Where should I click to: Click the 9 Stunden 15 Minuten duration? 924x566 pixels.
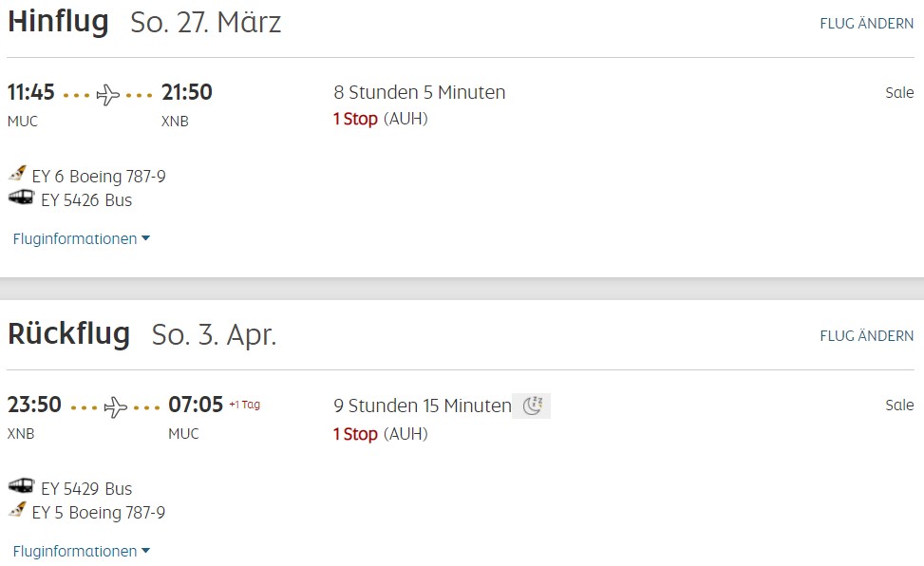click(423, 406)
